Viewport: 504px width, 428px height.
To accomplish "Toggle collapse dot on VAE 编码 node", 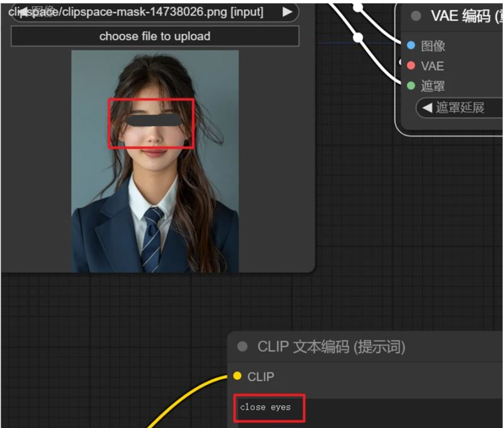I will tap(416, 16).
